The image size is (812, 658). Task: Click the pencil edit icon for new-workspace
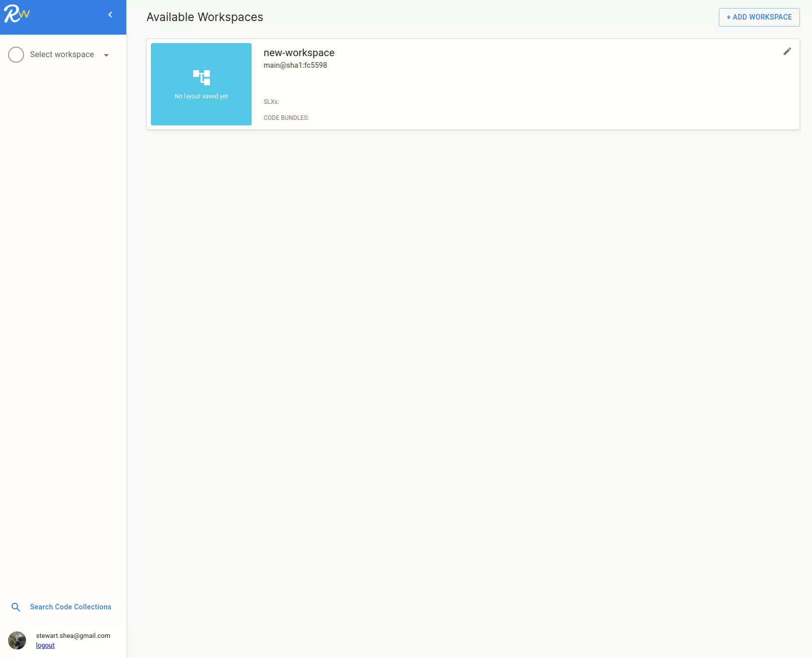(787, 52)
